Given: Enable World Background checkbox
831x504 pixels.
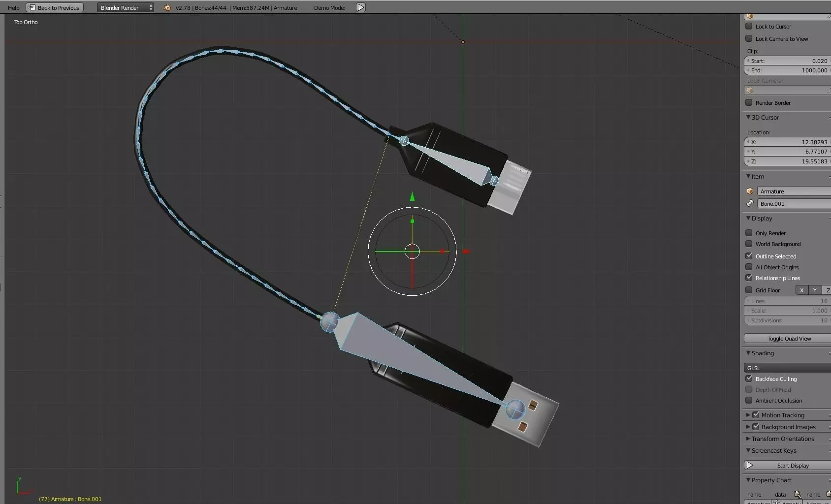Looking at the screenshot, I should pos(749,244).
